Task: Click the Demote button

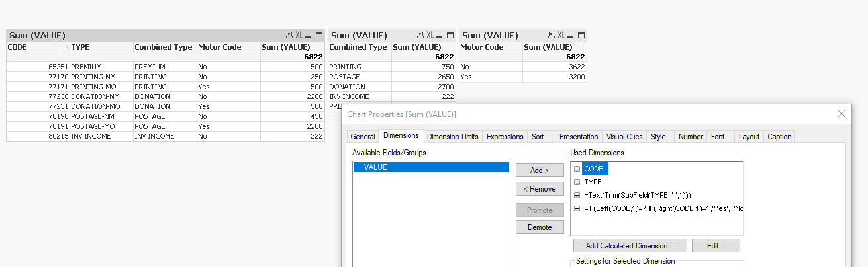Action: point(540,227)
